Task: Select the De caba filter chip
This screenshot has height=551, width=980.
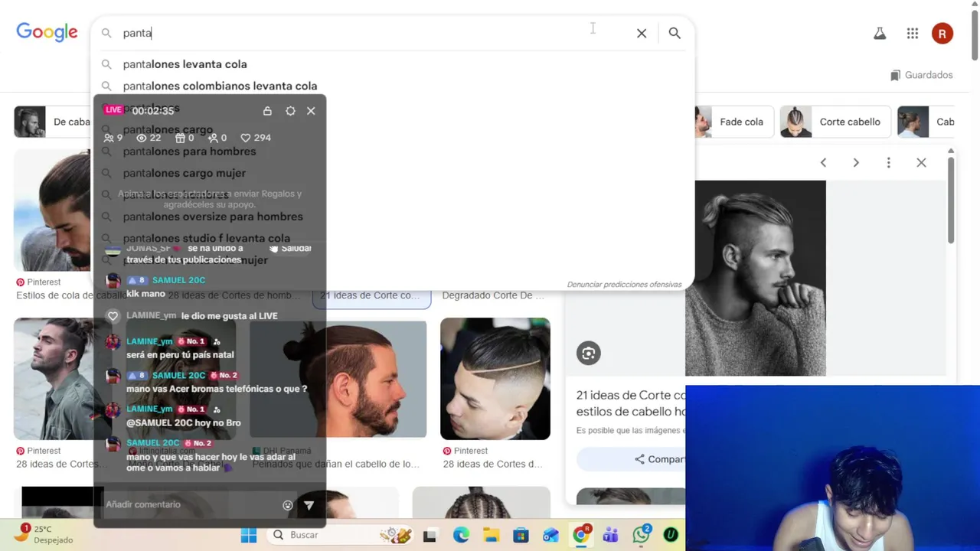Action: [53, 122]
